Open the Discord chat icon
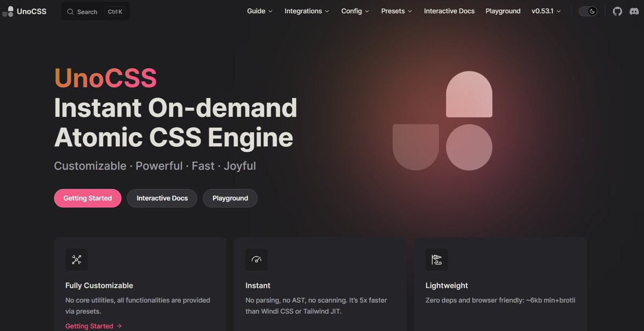This screenshot has width=644, height=331. tap(634, 11)
